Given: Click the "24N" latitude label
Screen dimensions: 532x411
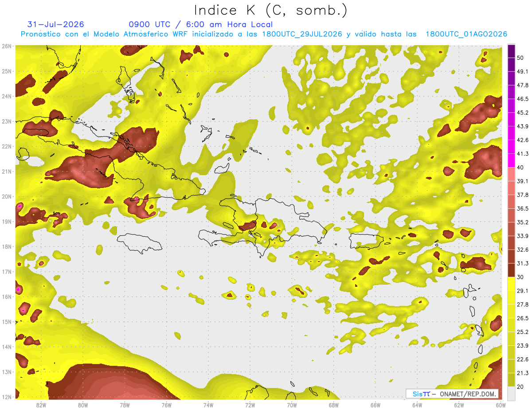Looking at the screenshot, I should 7,96.
